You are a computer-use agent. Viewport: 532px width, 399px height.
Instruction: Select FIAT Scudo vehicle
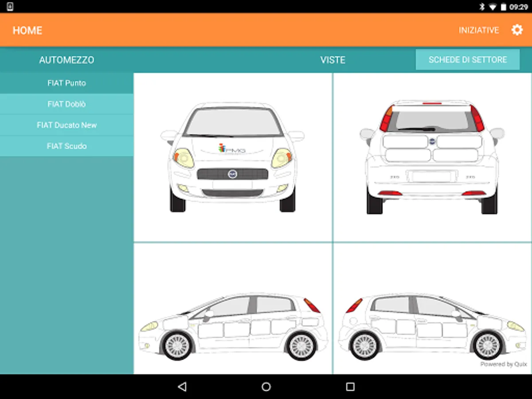(x=66, y=146)
